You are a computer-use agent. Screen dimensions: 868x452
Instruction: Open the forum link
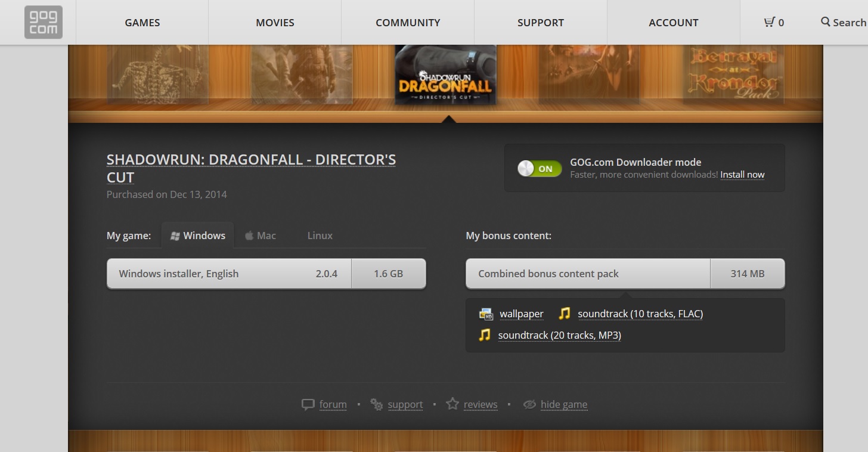click(x=333, y=404)
